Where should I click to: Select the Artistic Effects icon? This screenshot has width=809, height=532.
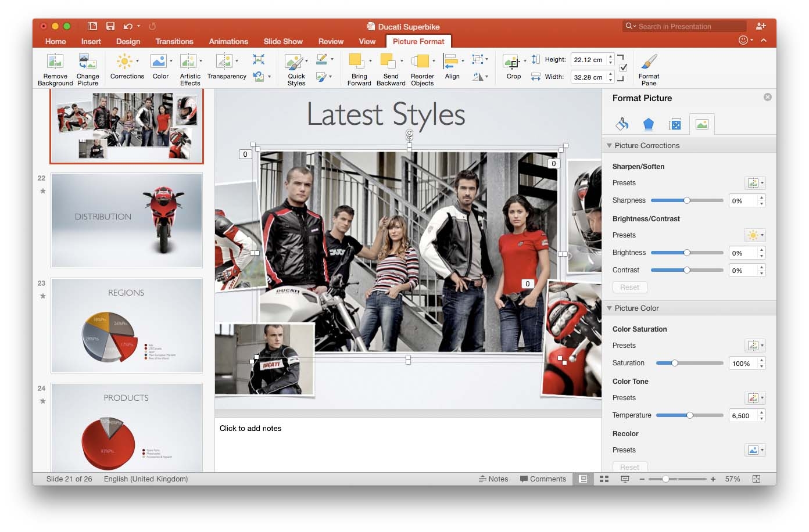tap(188, 61)
